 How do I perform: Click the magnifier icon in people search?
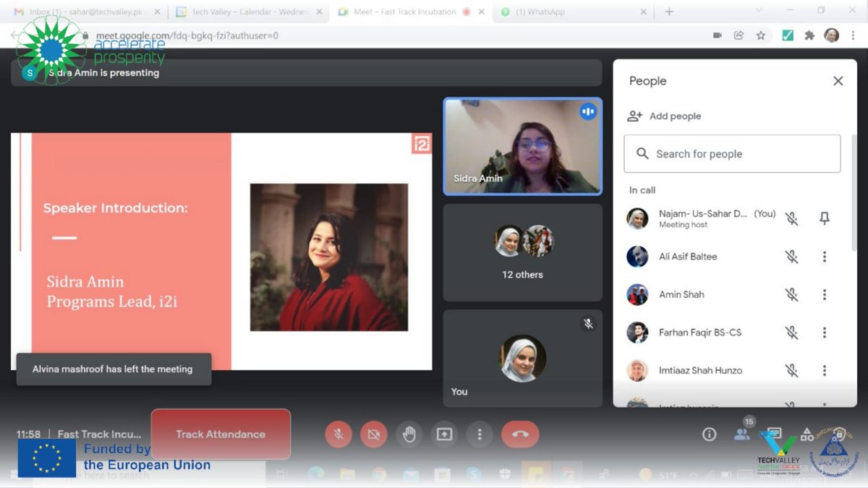(642, 154)
